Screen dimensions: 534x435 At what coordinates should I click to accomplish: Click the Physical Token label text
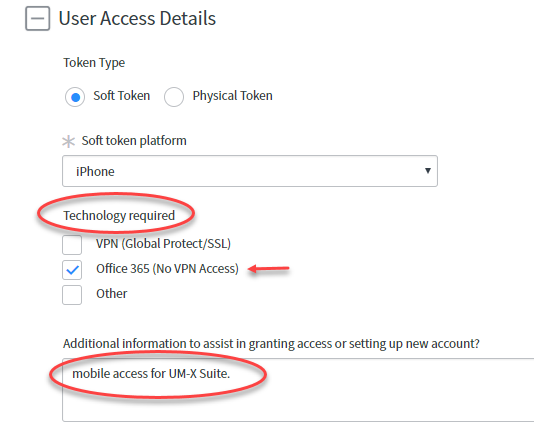pos(233,96)
